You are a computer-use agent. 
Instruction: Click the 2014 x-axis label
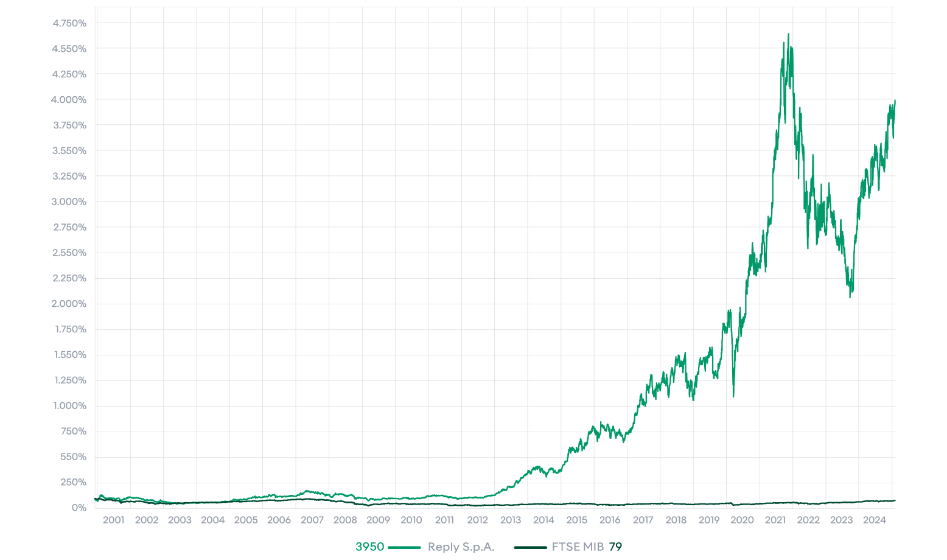click(x=543, y=520)
